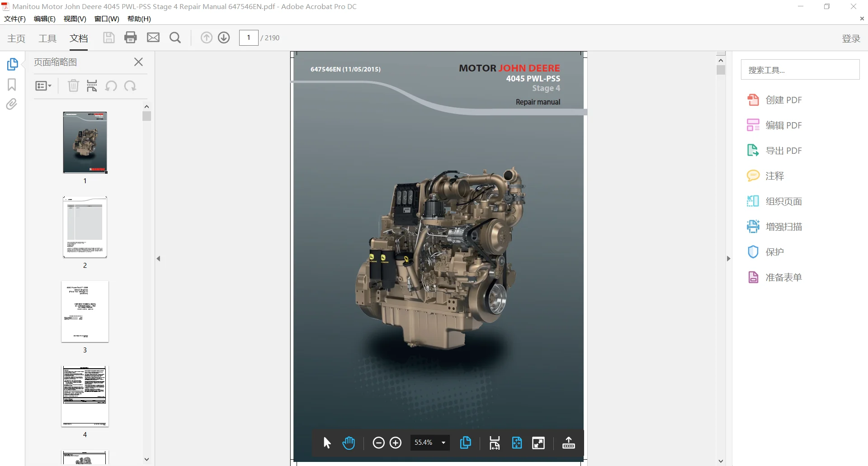868x466 pixels.
Task: Sign in with the 登录 link
Action: point(851,38)
